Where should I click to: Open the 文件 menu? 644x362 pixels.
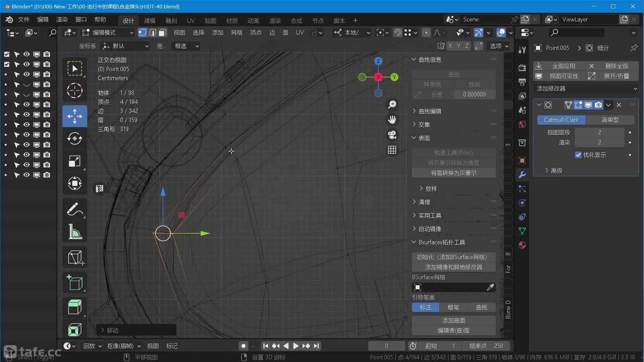[23, 19]
